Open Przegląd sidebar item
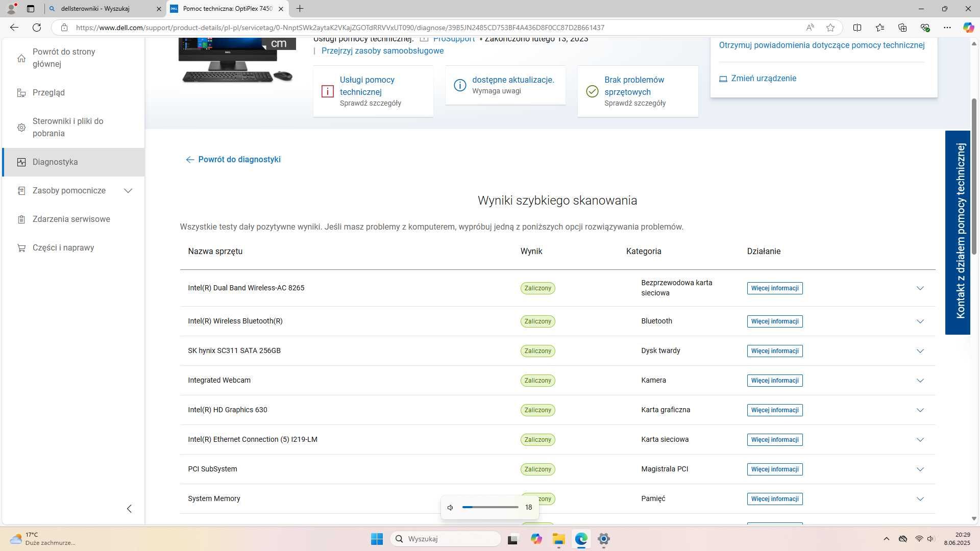The height and width of the screenshot is (551, 980). (73, 92)
